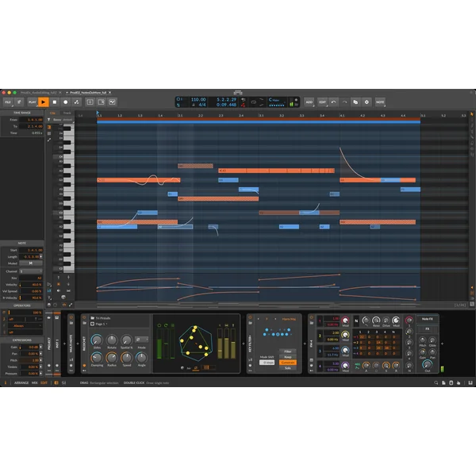Click the diagonal arrow icon beside the piano keys
The height and width of the screenshot is (476, 476).
click(x=49, y=140)
